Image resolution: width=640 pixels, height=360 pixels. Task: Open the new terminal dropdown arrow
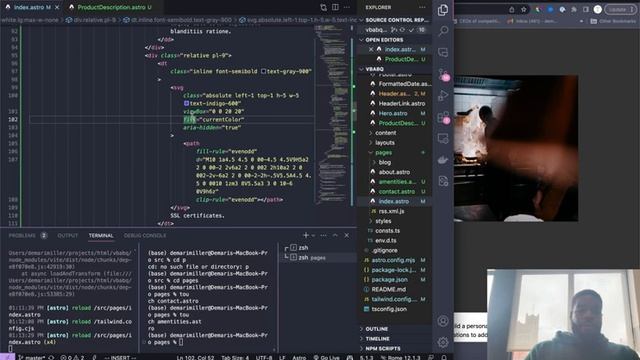point(313,236)
